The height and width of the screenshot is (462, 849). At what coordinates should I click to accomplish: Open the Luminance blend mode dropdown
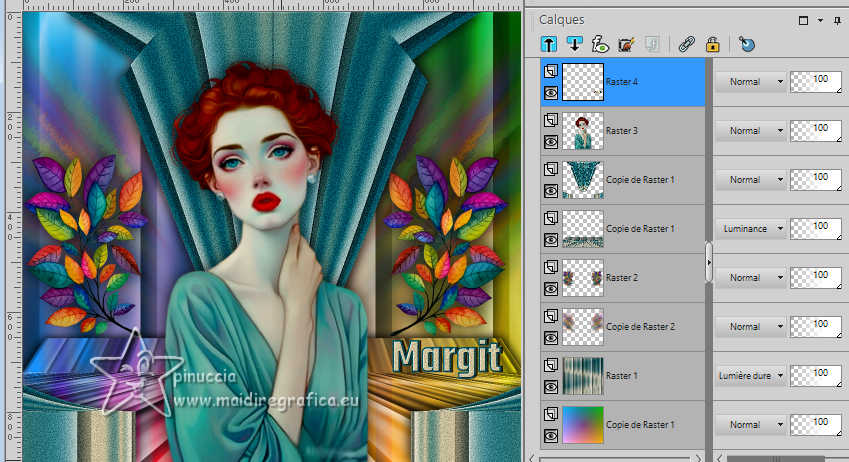(x=751, y=229)
